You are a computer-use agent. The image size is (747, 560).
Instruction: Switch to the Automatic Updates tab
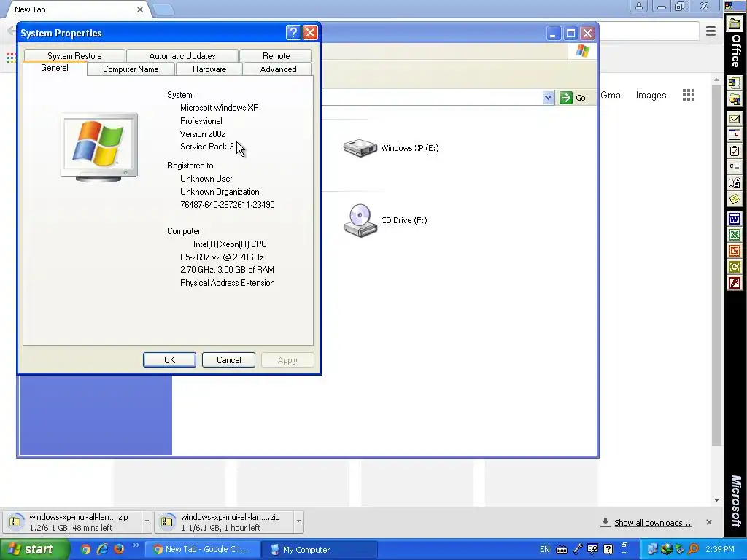(x=182, y=55)
